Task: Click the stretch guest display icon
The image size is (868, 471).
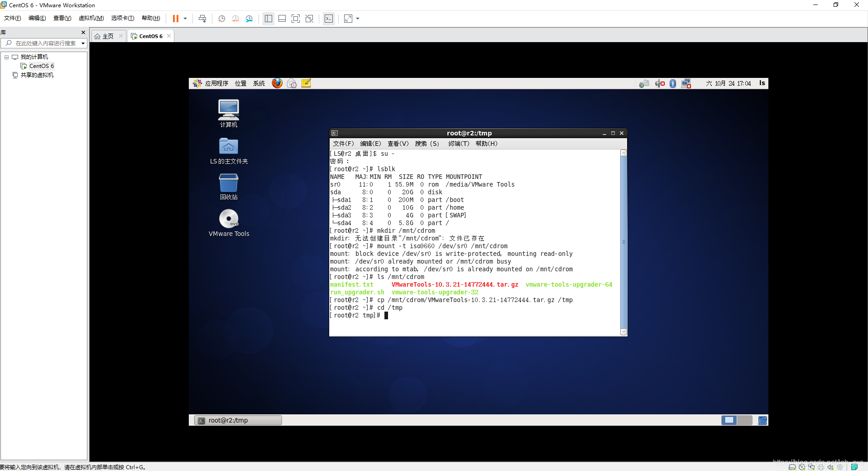Action: [x=348, y=19]
